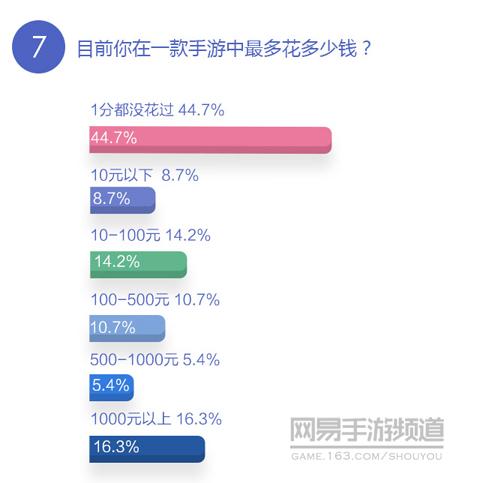
Task: Click the 网易手游频道 watermark logo
Action: [x=367, y=430]
